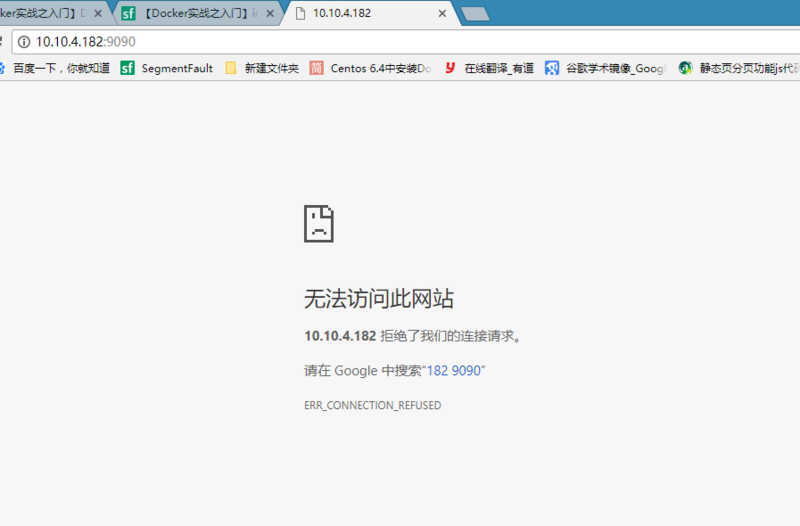Open a new tab with new-tab button
This screenshot has height=526, width=800.
point(476,14)
